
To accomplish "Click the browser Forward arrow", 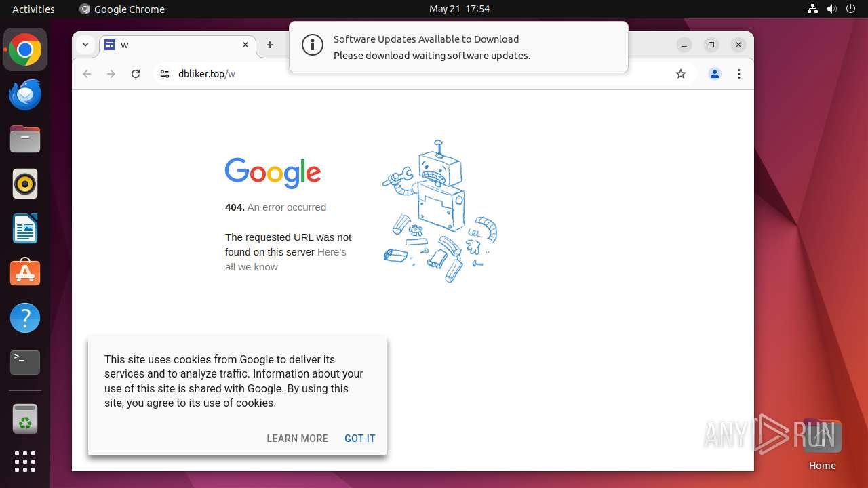I will point(111,74).
